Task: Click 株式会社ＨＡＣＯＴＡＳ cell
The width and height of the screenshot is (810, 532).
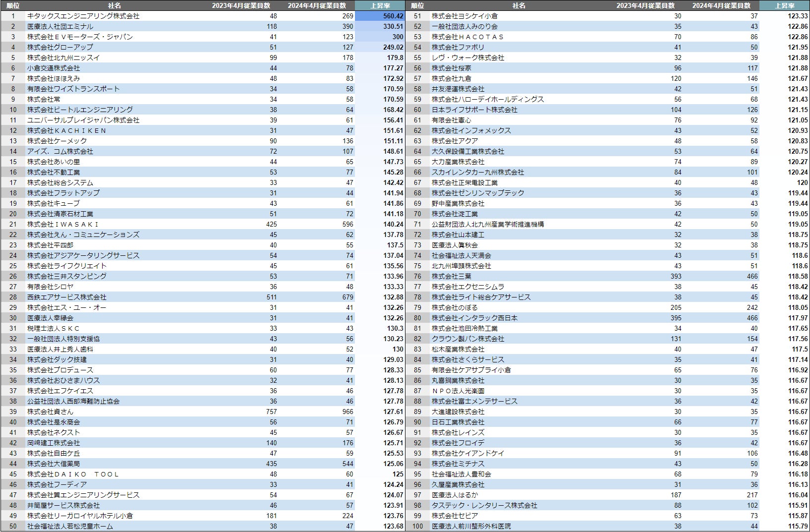Action: tap(467, 37)
